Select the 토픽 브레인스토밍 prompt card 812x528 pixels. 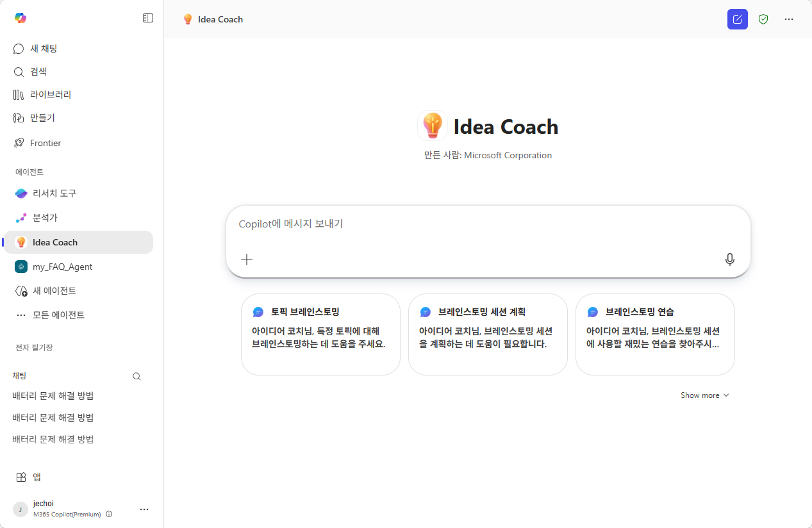tap(320, 334)
